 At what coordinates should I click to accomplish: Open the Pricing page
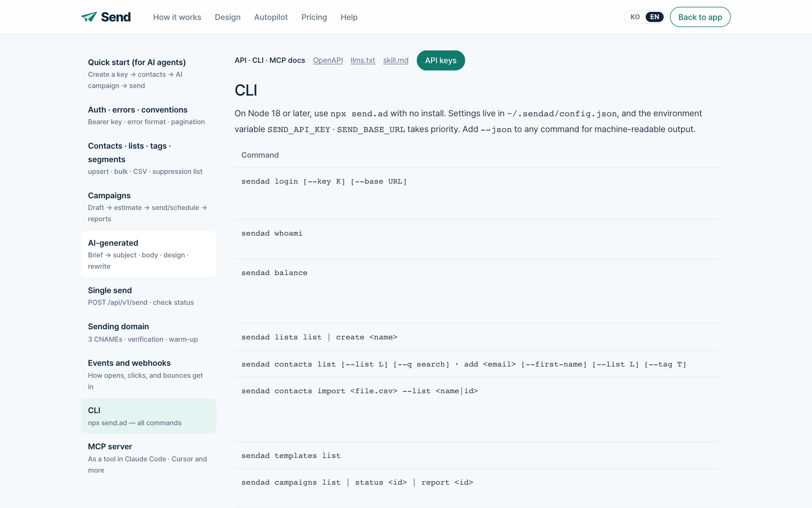[x=314, y=17]
